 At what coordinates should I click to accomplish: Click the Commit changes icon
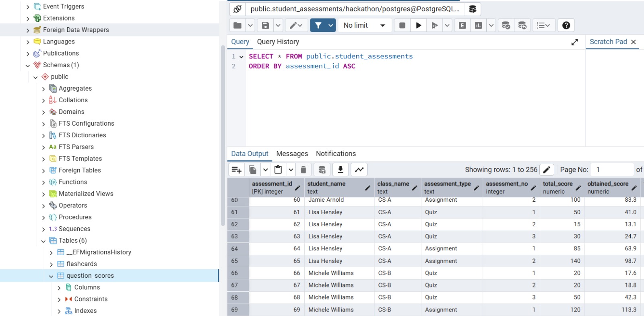(x=506, y=25)
